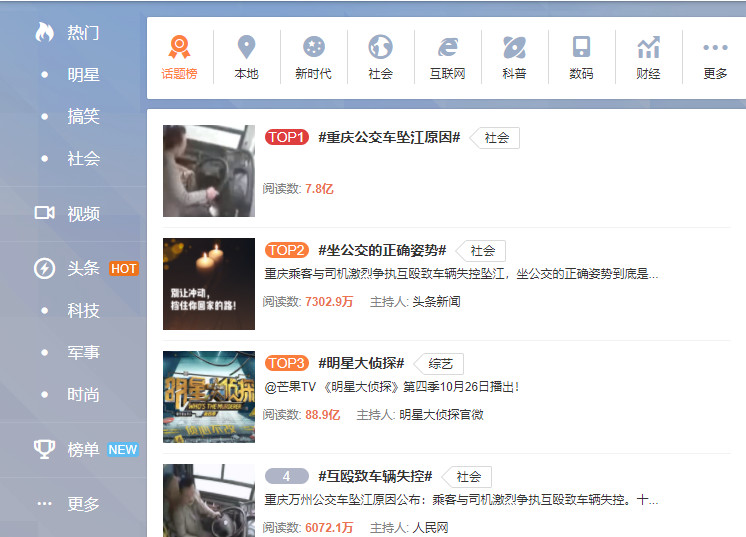Click the read count 88.9亿
Viewport: 746px width, 537px height.
tap(323, 415)
